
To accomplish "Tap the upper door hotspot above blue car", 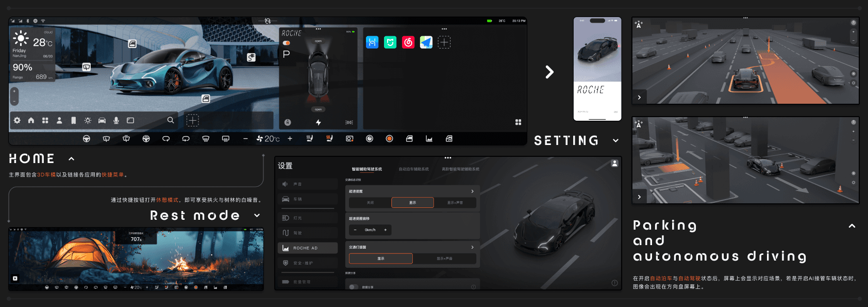I will click(132, 44).
